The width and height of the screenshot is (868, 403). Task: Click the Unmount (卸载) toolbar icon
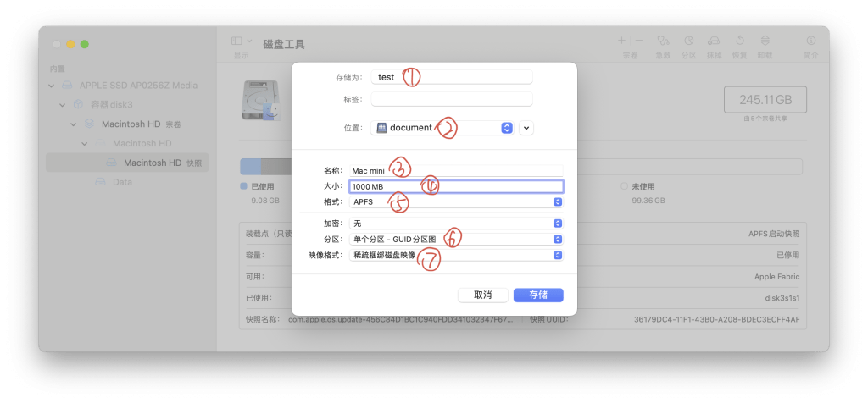765,41
